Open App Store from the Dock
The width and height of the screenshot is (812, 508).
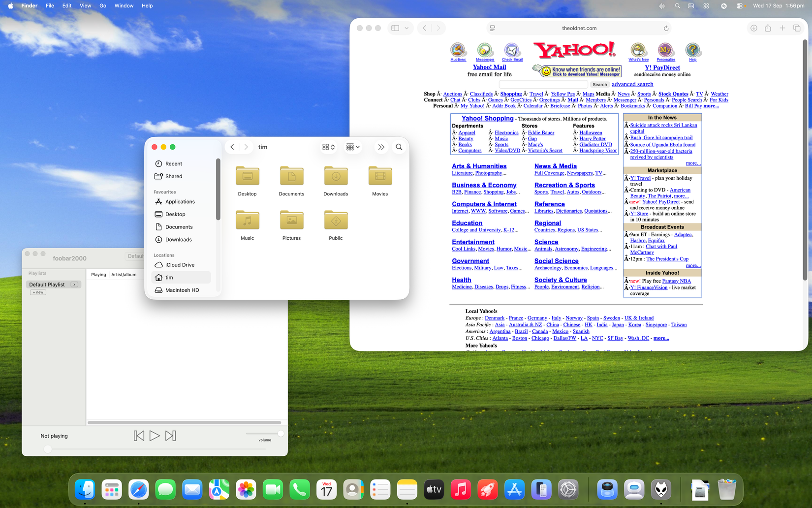click(x=514, y=490)
